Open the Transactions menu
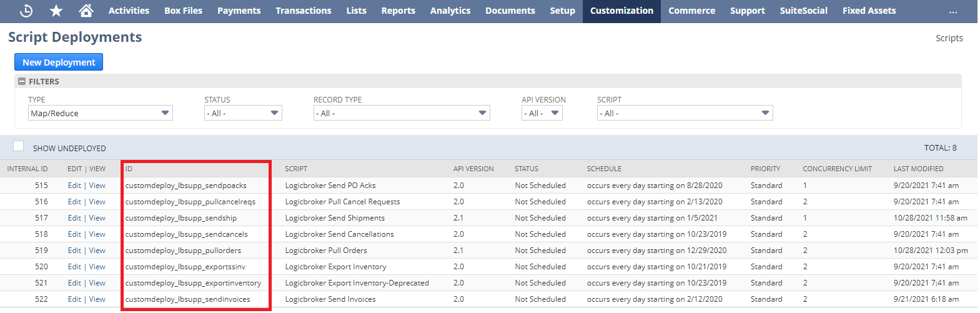This screenshot has width=980, height=313. pyautogui.click(x=304, y=11)
